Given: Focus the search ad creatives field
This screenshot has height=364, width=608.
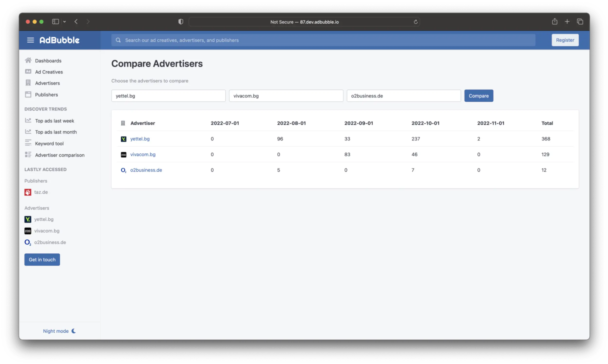Looking at the screenshot, I should pos(323,40).
